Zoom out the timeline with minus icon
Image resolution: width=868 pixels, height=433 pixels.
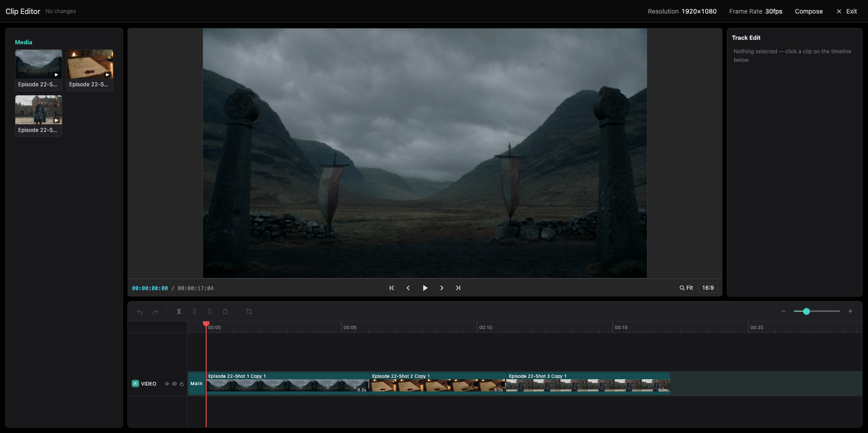coord(783,311)
